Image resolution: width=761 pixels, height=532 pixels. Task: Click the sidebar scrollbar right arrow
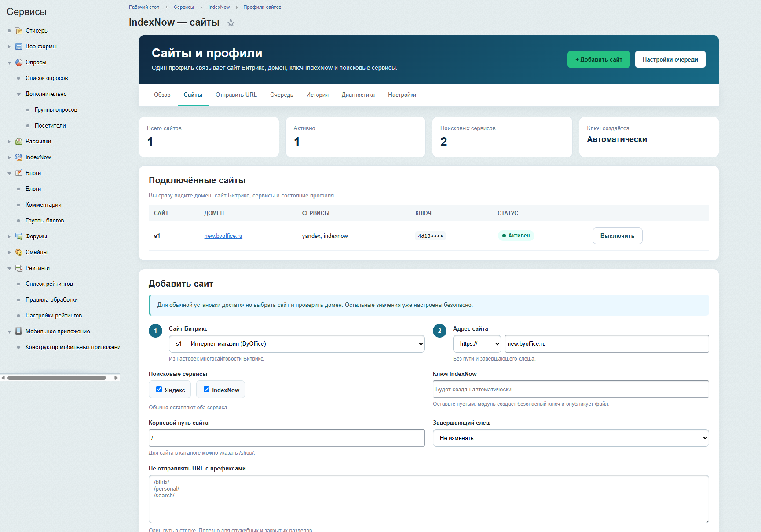click(x=116, y=378)
